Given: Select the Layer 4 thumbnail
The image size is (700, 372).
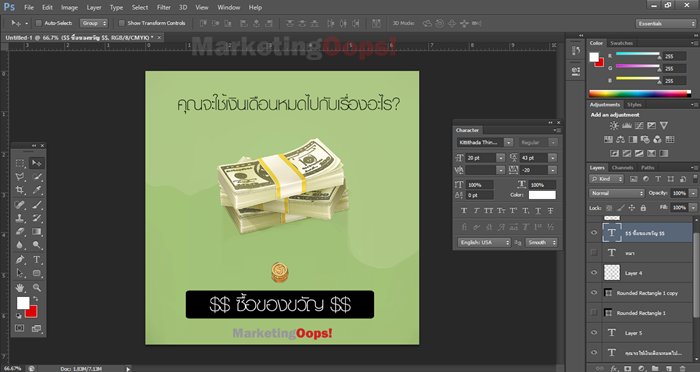Looking at the screenshot, I should tap(612, 272).
